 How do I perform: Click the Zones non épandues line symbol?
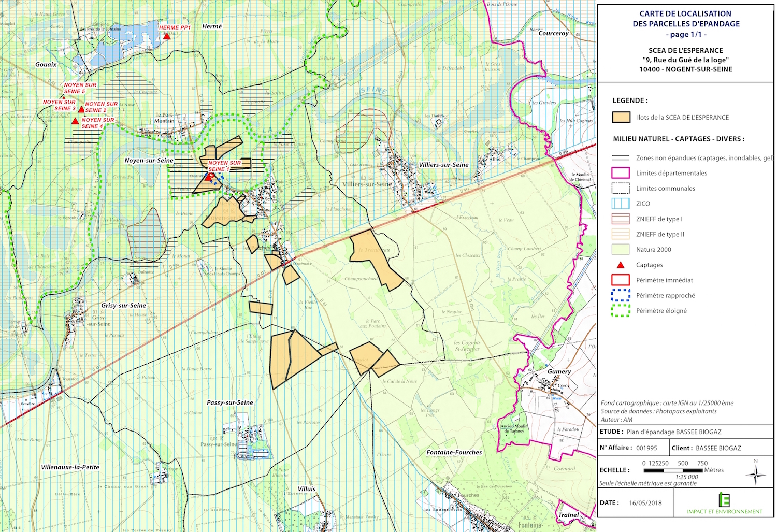coord(621,158)
